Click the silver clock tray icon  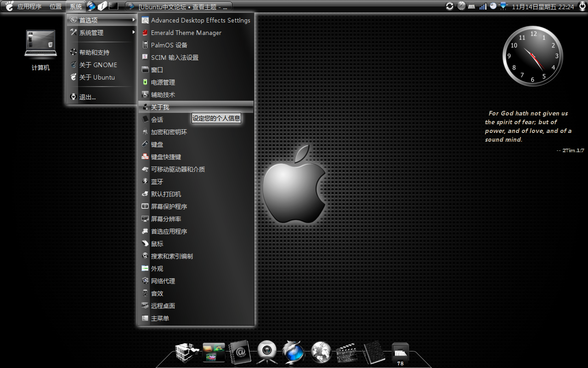click(x=461, y=6)
